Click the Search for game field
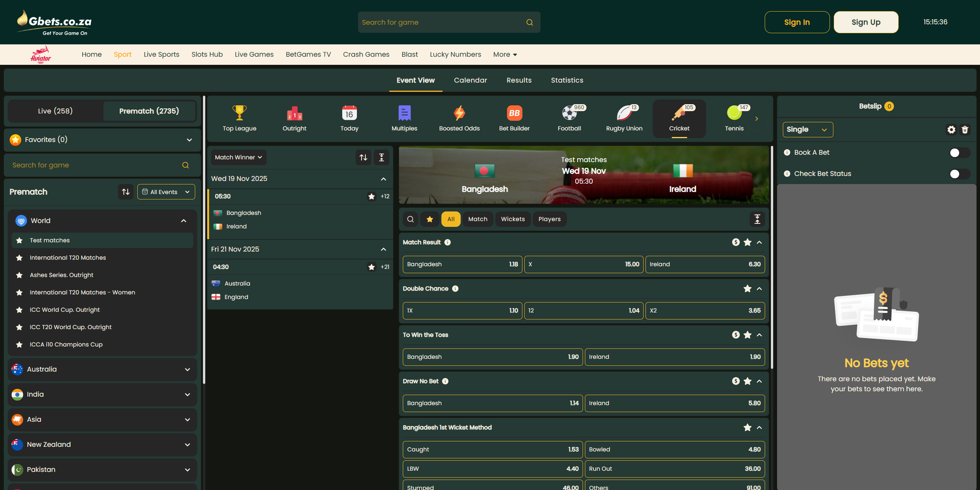 [440, 22]
